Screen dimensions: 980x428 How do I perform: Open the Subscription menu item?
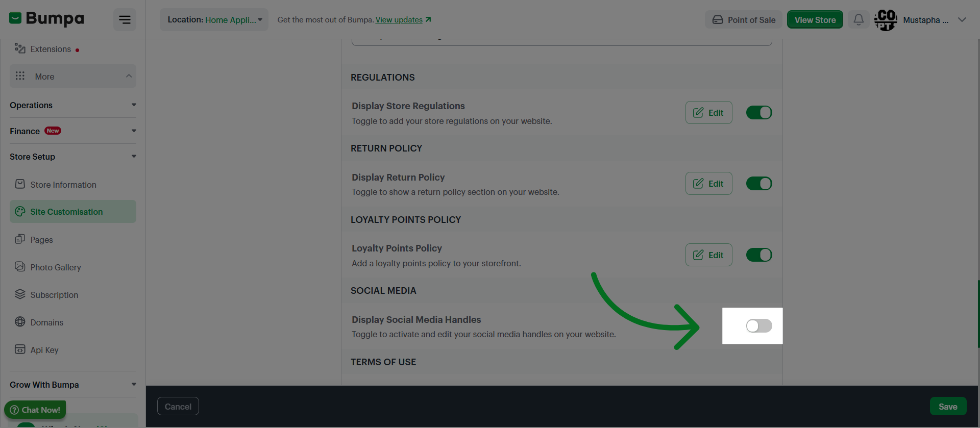(x=73, y=295)
